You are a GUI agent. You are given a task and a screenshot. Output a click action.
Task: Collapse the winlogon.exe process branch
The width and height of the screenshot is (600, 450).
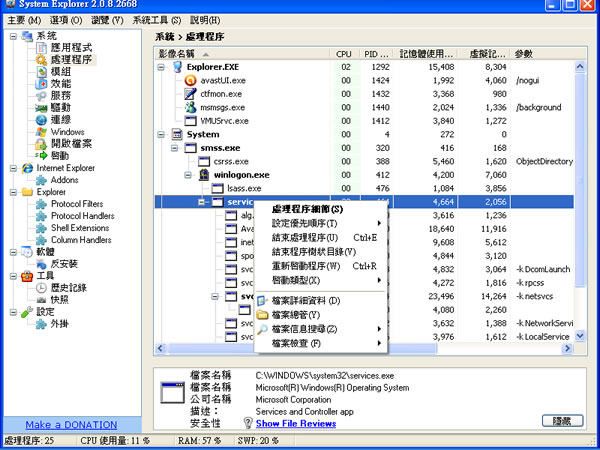pos(188,175)
